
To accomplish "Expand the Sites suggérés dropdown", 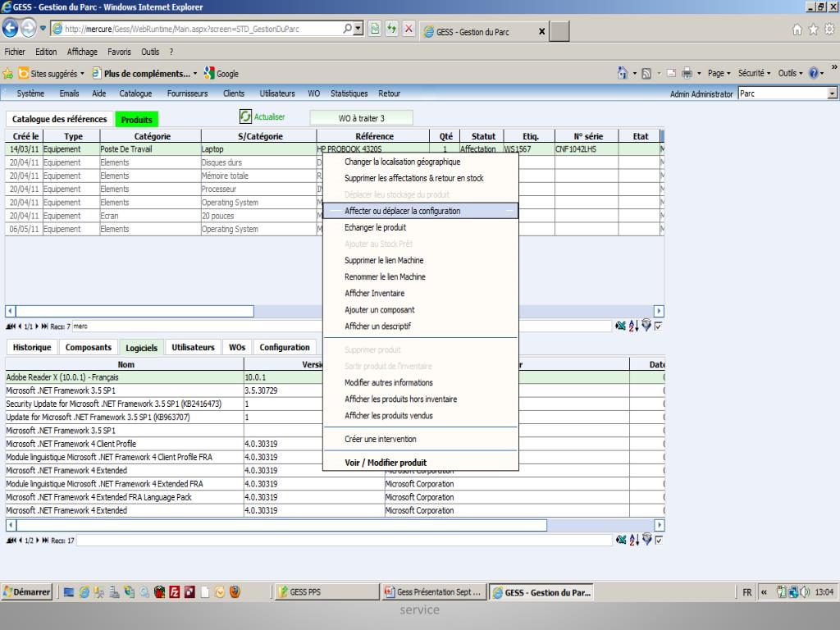I will click(x=83, y=74).
